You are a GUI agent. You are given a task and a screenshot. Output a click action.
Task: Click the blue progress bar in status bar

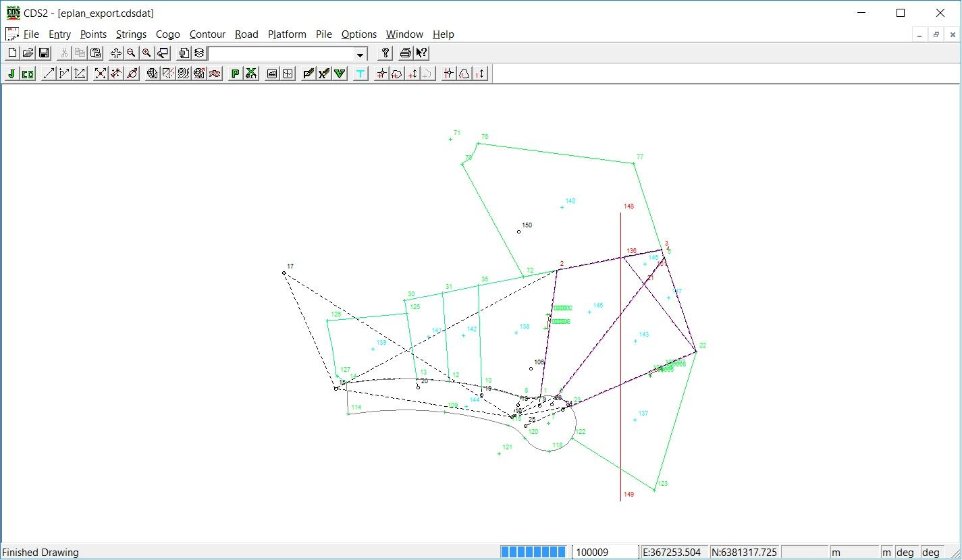533,552
